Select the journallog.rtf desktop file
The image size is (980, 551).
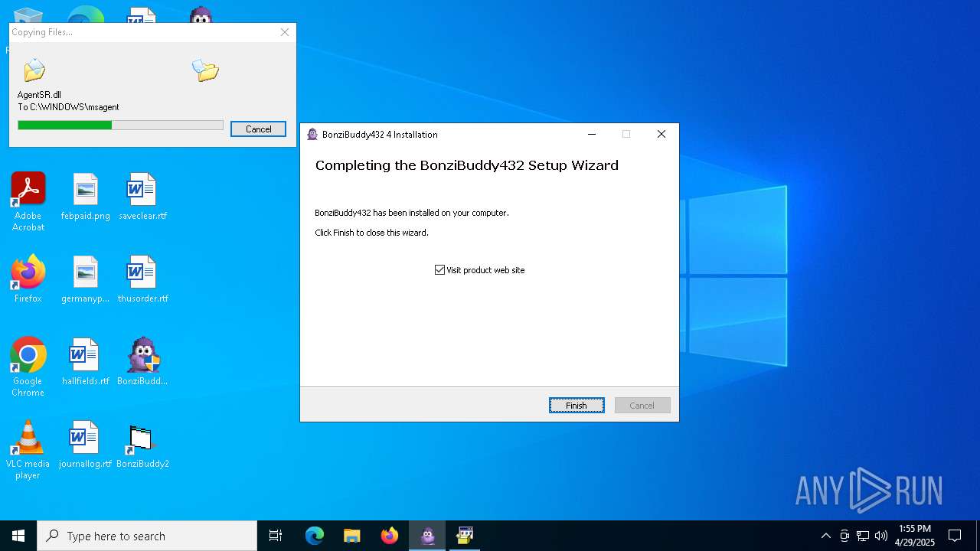click(x=86, y=445)
